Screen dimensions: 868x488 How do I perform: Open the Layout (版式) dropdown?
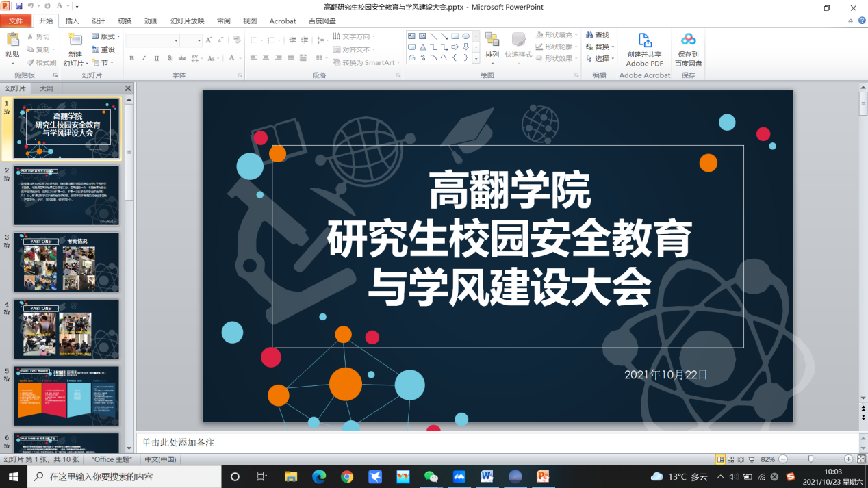[x=105, y=36]
